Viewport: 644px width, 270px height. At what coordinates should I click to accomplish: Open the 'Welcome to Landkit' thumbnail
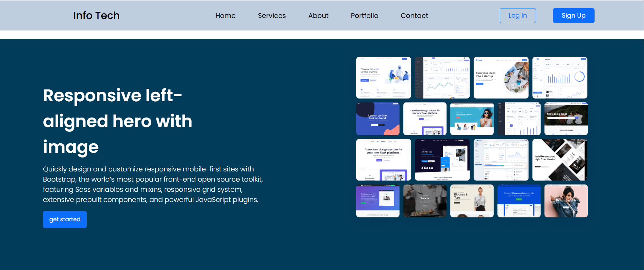(x=383, y=78)
